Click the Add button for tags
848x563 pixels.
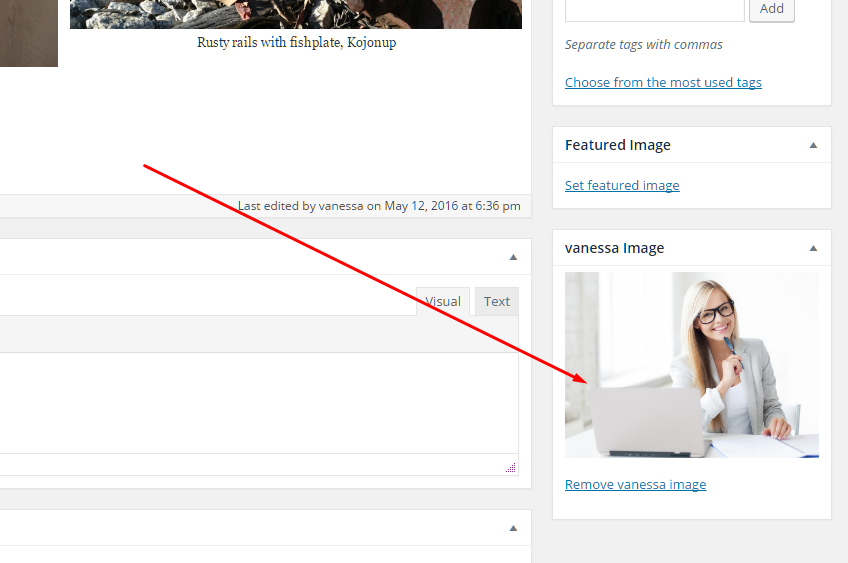771,9
